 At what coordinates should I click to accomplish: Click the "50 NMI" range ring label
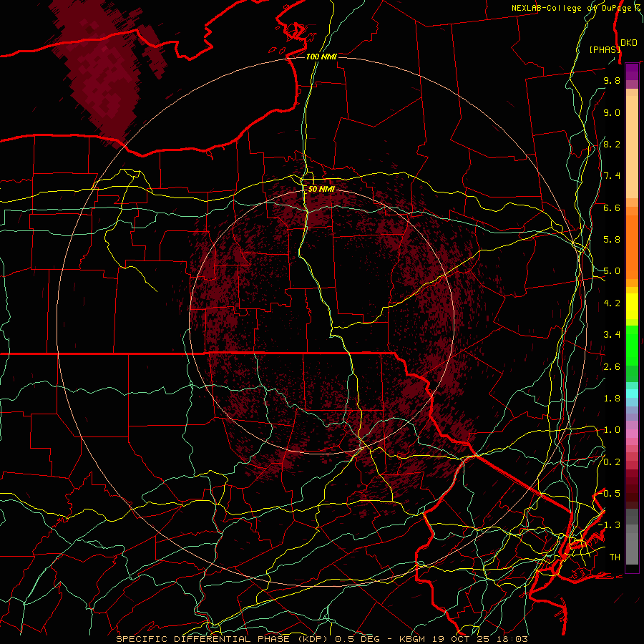point(321,189)
